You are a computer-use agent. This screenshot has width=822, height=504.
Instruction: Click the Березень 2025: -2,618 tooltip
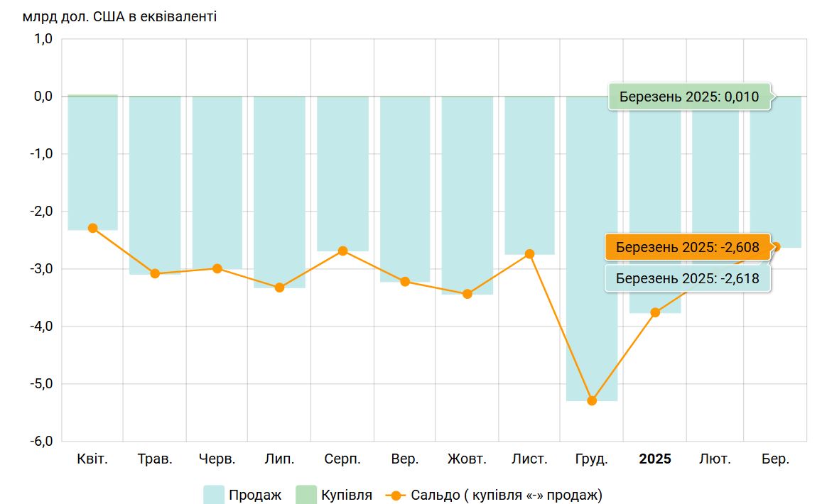687,278
